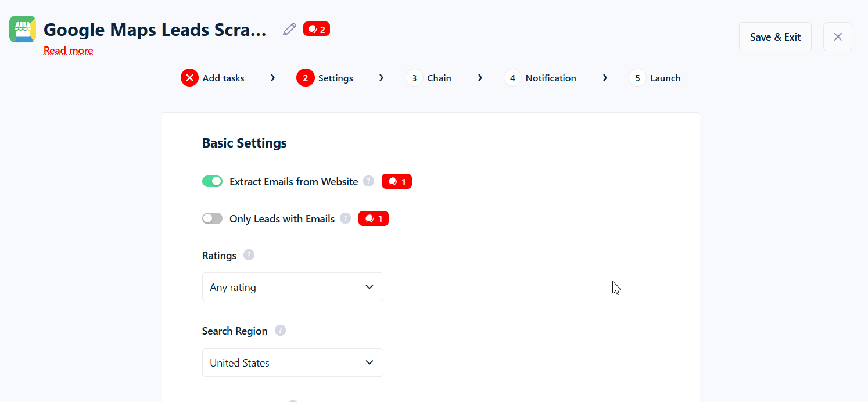Click the Google Maps Leads Scraper app icon

[23, 29]
